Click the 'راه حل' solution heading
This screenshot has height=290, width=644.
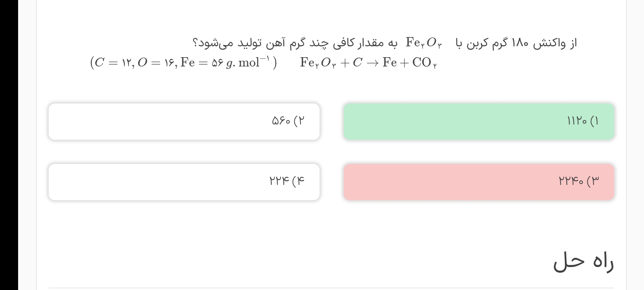(x=583, y=262)
